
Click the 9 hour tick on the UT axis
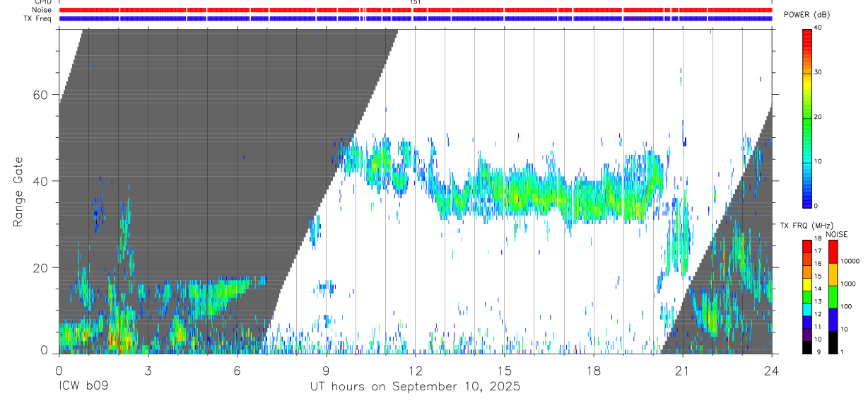326,370
